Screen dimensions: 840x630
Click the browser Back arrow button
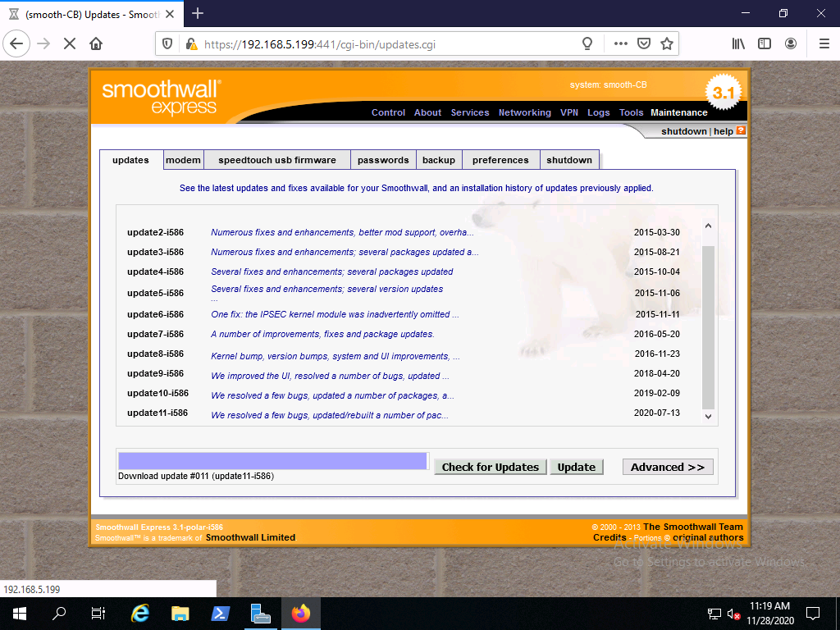point(16,44)
